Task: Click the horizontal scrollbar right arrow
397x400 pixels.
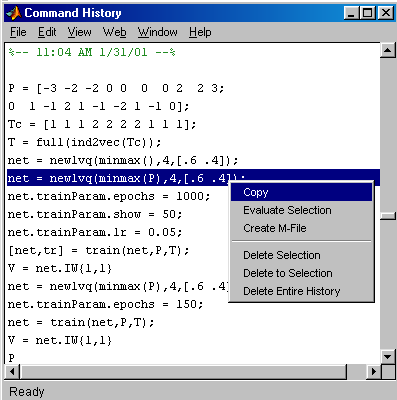Action: tap(374, 371)
